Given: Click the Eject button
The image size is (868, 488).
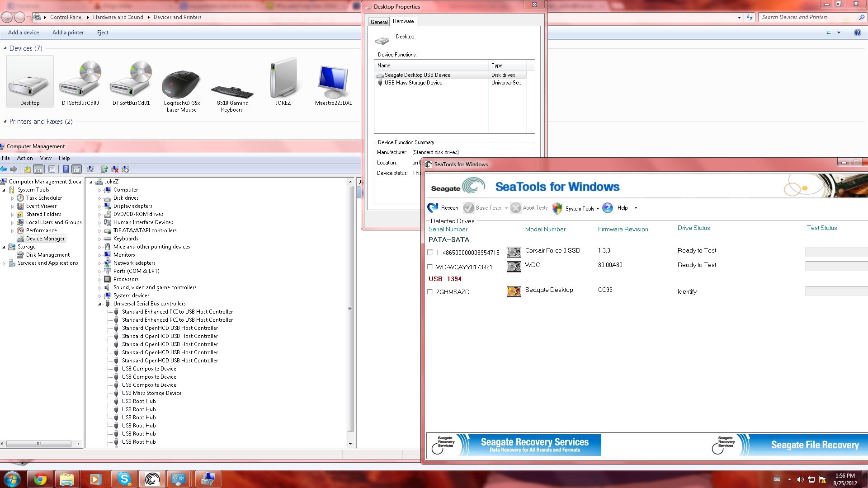Looking at the screenshot, I should coord(103,33).
